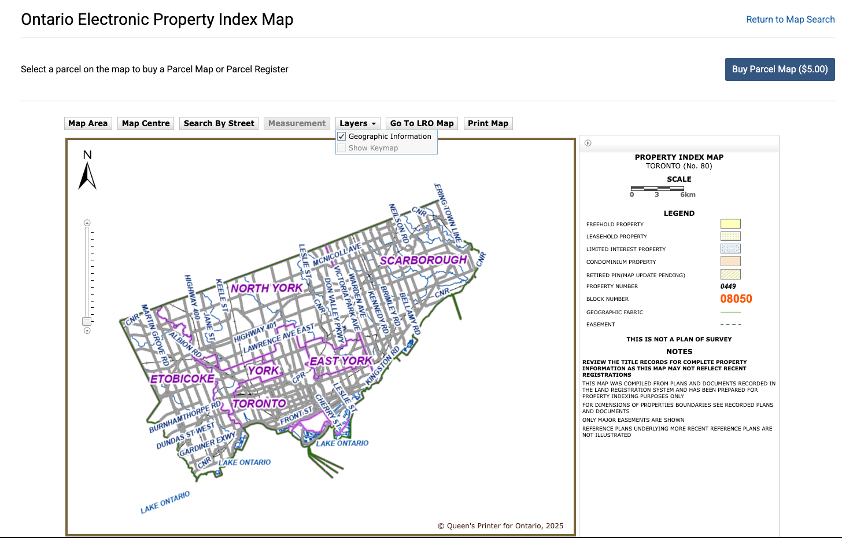Screen dimensions: 842x538
Task: Click the GARDINER EXWY road label
Action: point(208,444)
